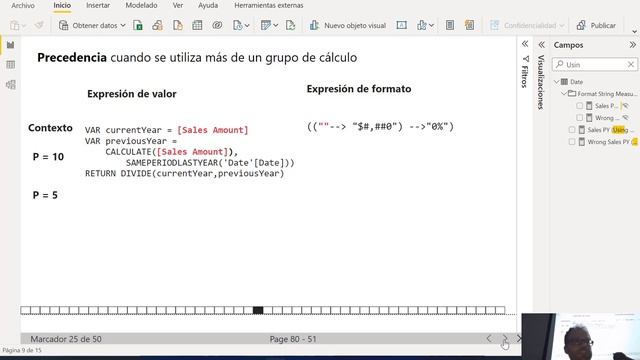Click the Publicar button
The width and height of the screenshot is (640, 360).
coord(596,25)
